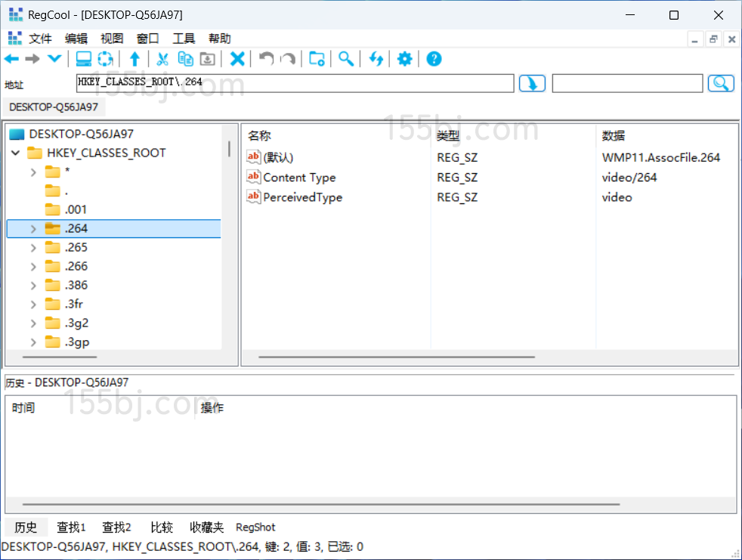Switch to the 收藏夹 tab
742x560 pixels.
(206, 528)
